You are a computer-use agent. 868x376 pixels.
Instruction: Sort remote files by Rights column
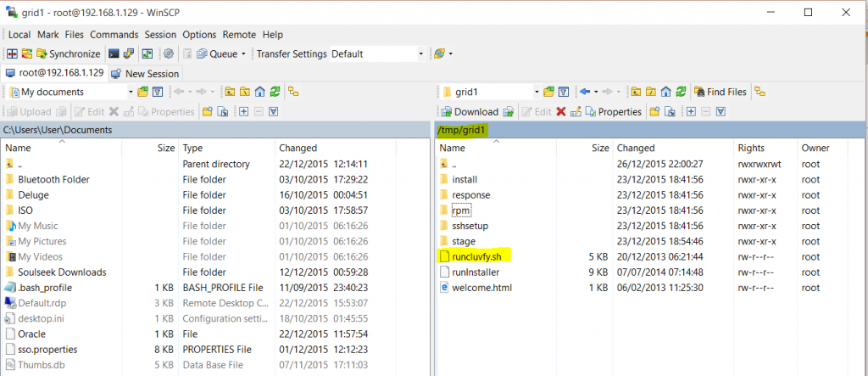point(751,148)
